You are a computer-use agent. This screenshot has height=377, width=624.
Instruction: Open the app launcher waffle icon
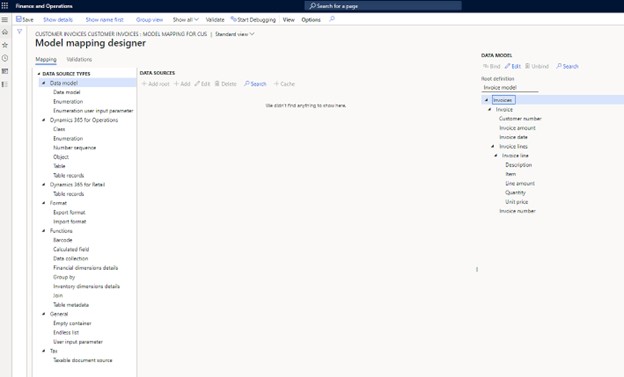coord(5,6)
